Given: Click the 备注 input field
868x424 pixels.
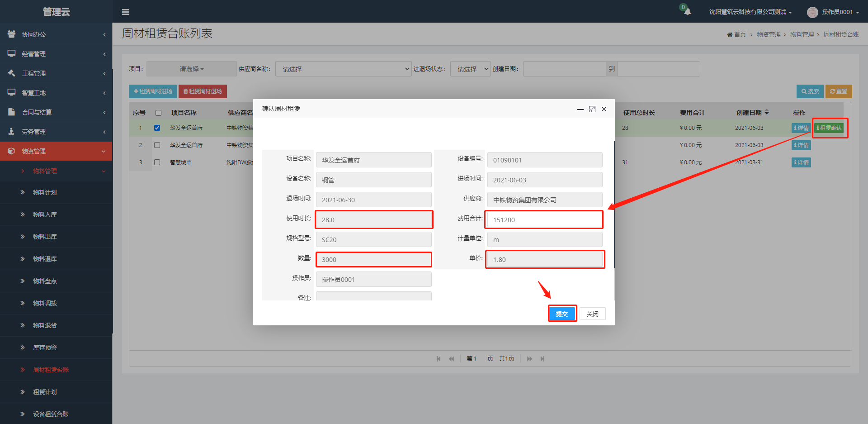Looking at the screenshot, I should point(373,296).
